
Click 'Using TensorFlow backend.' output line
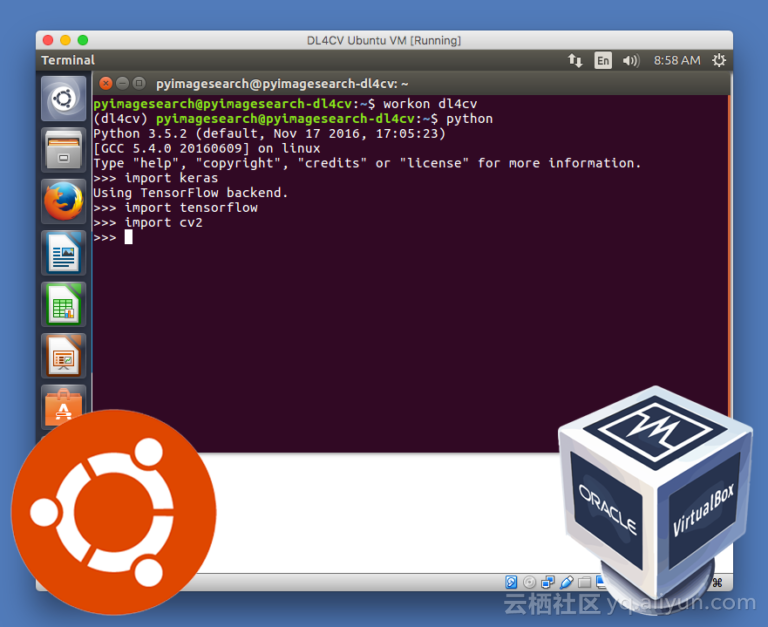pyautogui.click(x=191, y=193)
